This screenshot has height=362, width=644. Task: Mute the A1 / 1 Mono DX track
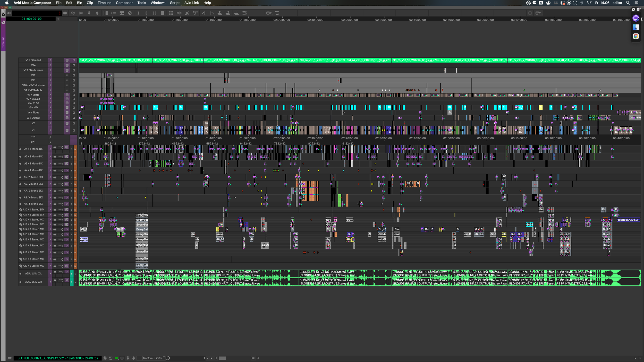coord(75,149)
